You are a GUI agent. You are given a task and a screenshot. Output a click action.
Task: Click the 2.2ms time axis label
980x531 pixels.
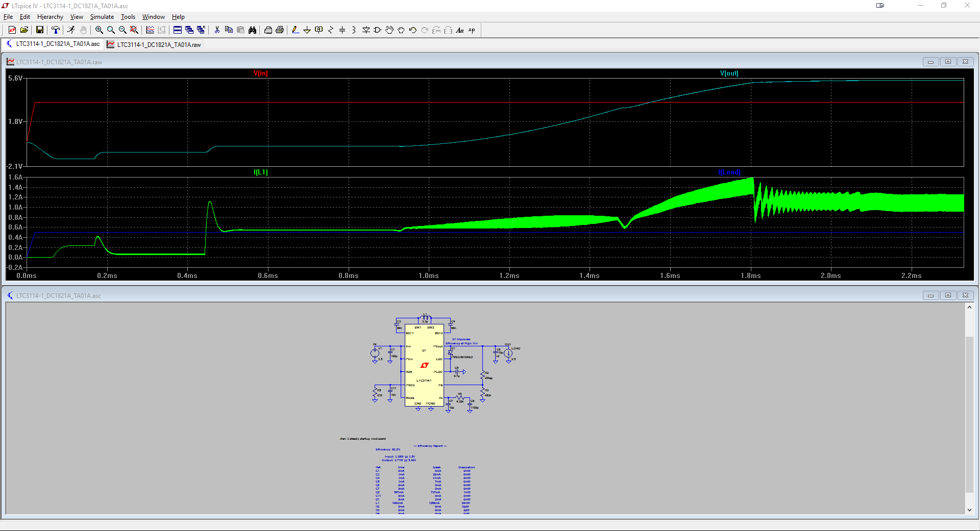(912, 276)
